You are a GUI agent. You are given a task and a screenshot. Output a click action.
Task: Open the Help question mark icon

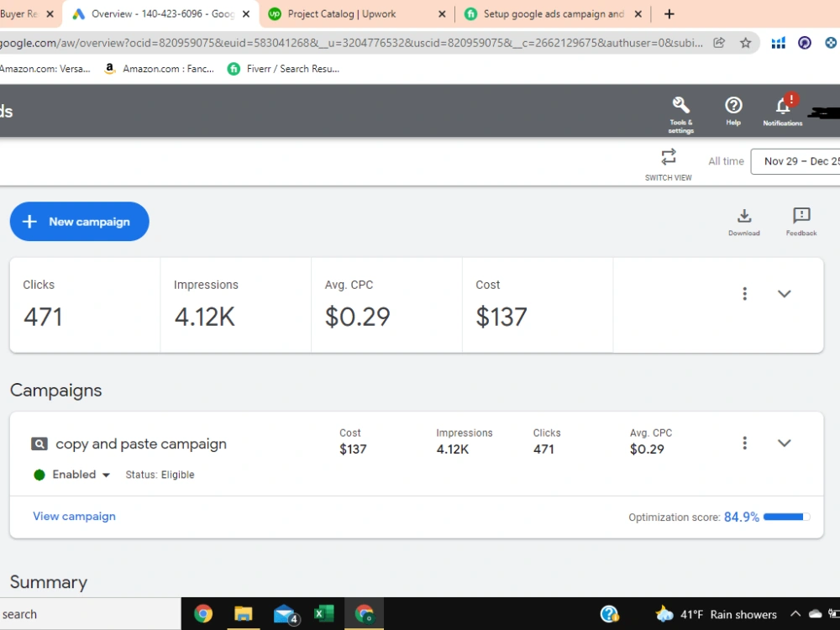733,110
